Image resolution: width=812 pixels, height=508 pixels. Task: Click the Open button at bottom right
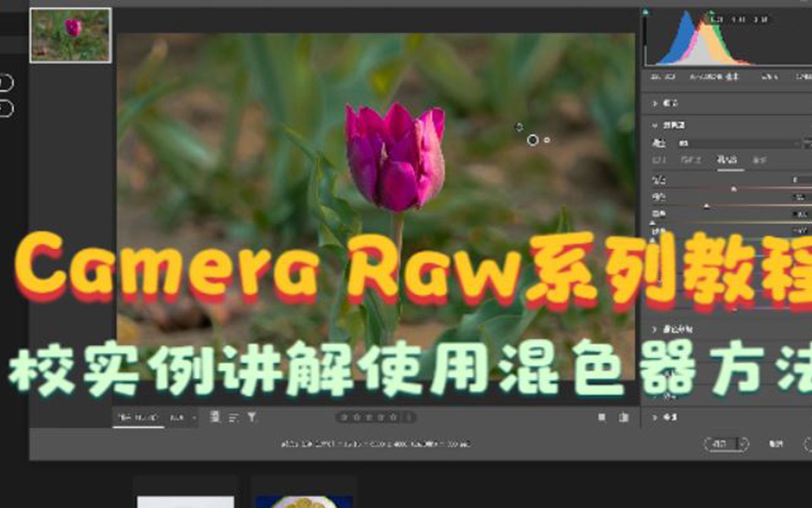tap(721, 444)
